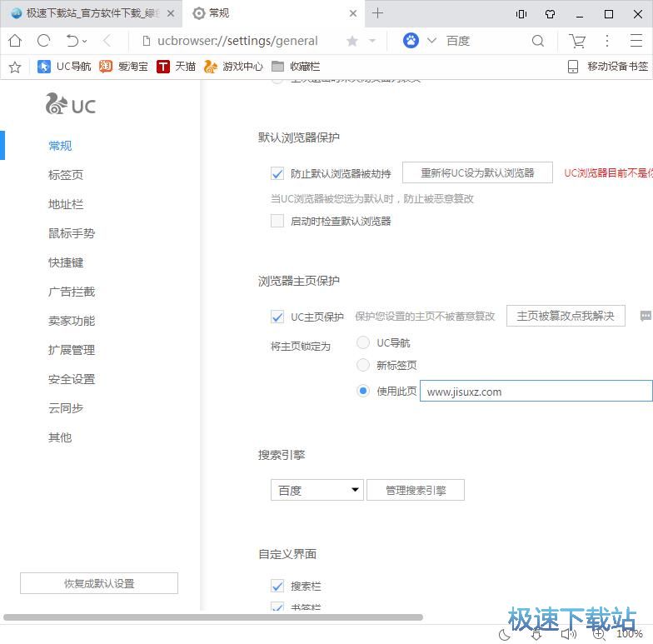Click the back navigation arrow
Viewport: 653px width, 644px height.
pyautogui.click(x=107, y=41)
